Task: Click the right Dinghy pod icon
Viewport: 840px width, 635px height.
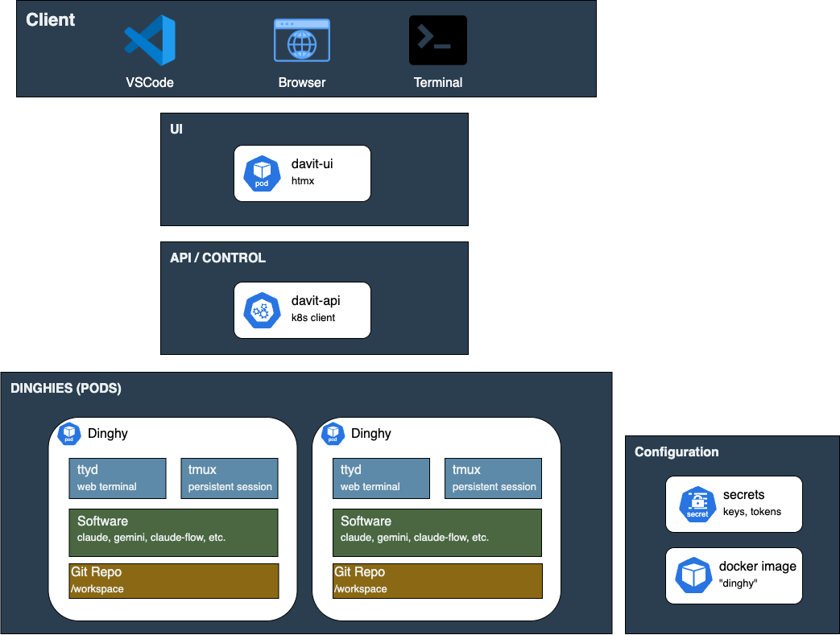Action: tap(333, 434)
